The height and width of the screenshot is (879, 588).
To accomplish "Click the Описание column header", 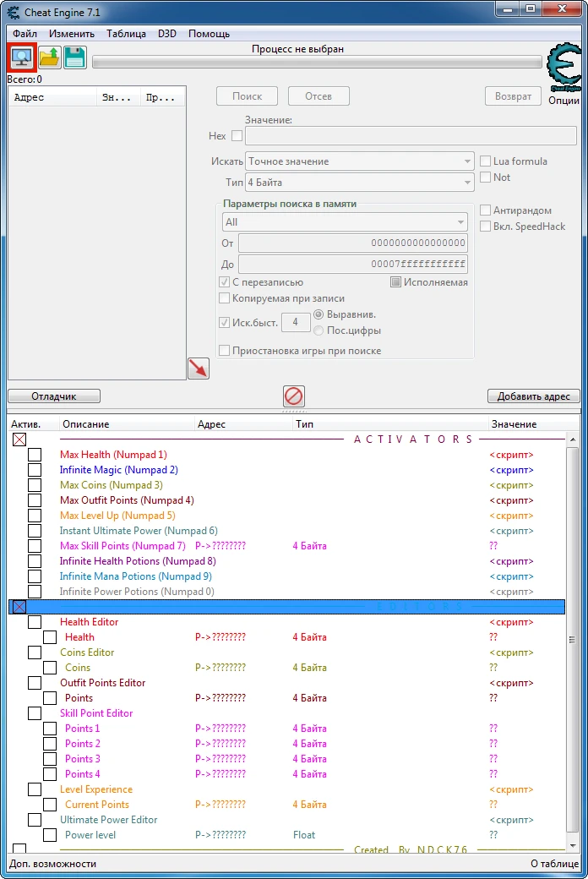I will pyautogui.click(x=127, y=424).
